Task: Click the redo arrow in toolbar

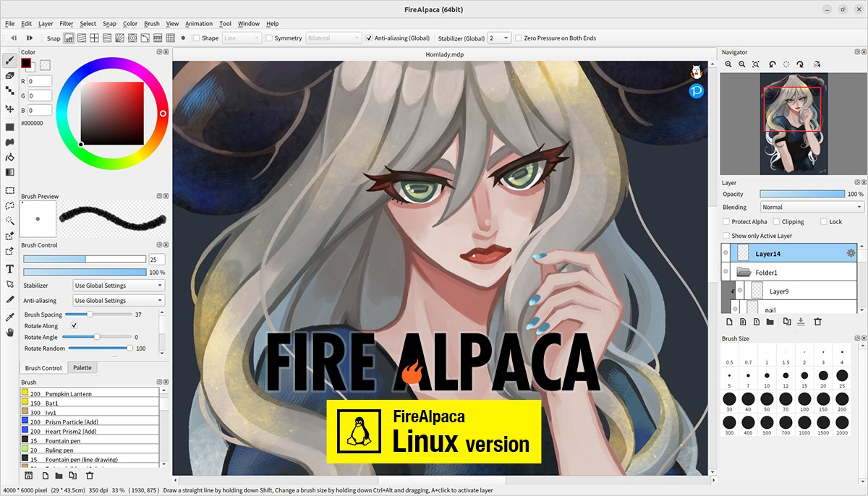Action: point(30,38)
